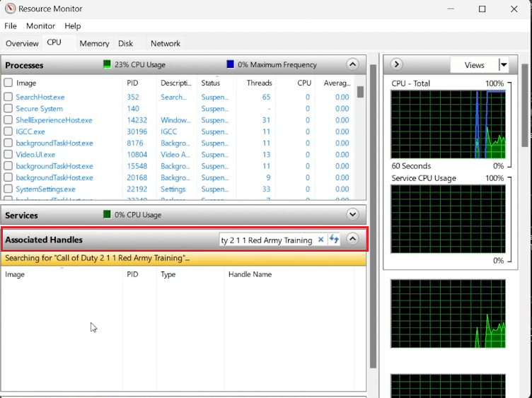Viewport: 532px width, 398px height.
Task: Click the Resource Monitor app icon in title bar
Action: [x=10, y=9]
